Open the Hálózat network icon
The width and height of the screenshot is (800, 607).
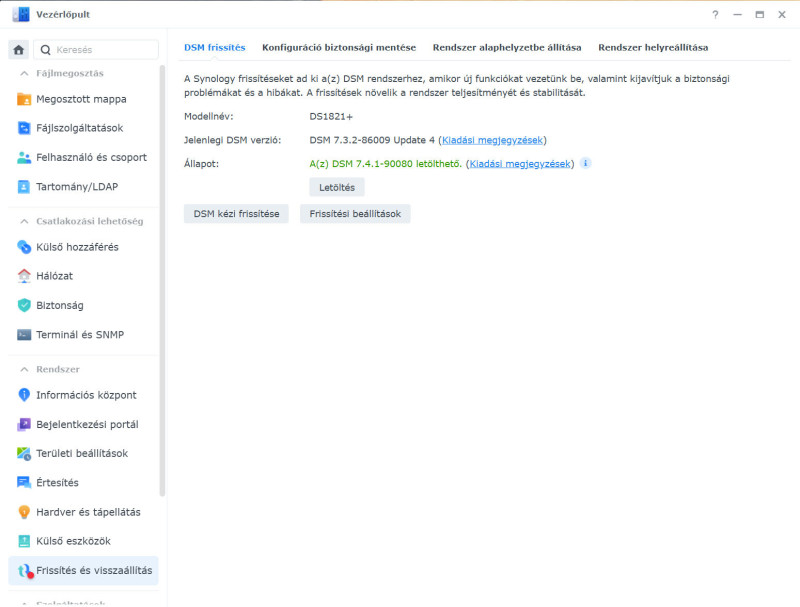23,276
